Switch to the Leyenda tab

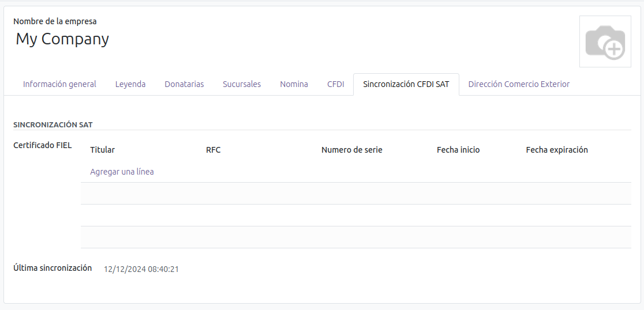pyautogui.click(x=130, y=84)
